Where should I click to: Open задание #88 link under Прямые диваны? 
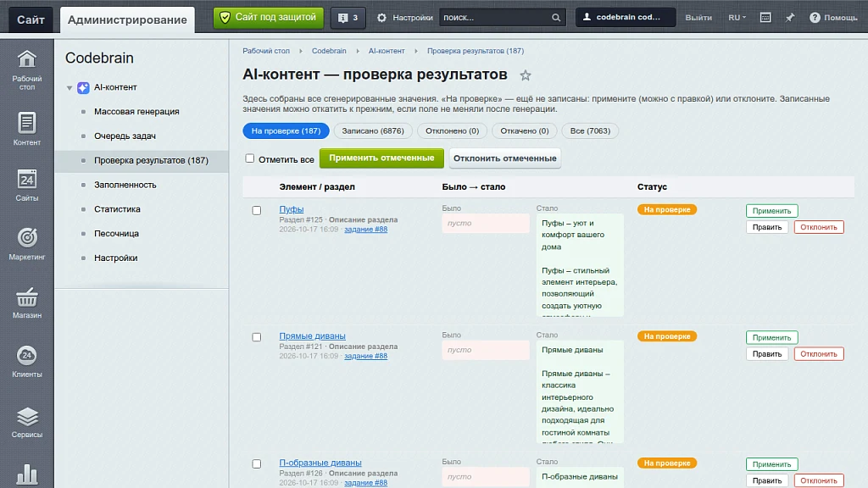[x=366, y=356]
